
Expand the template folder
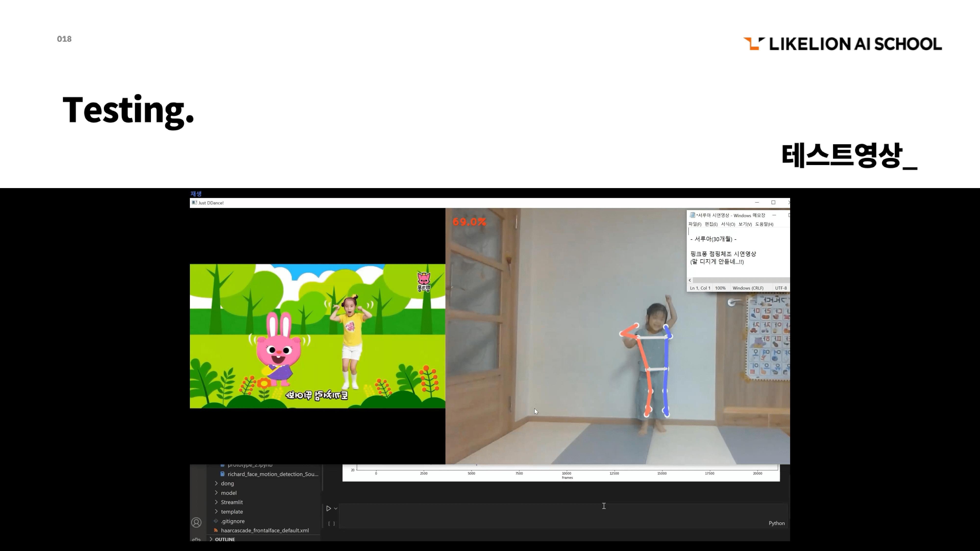(x=231, y=512)
